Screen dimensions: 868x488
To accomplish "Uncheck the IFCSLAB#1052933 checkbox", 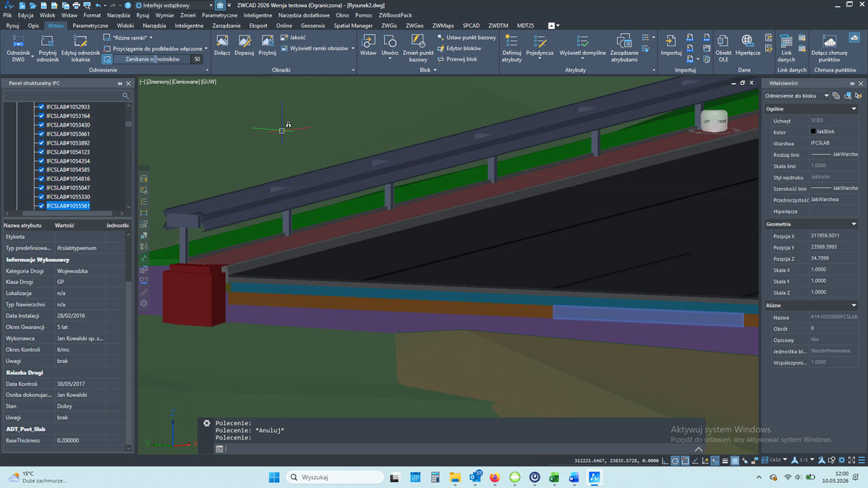I will point(41,107).
